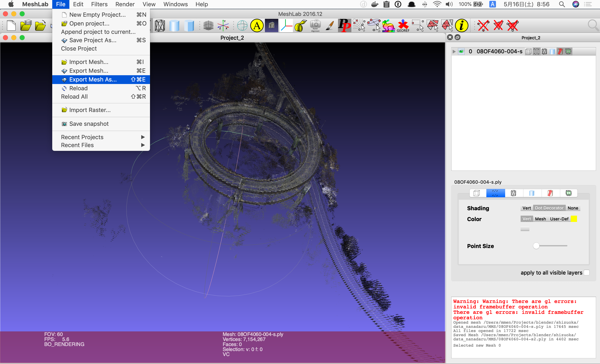Click the Import Mesh folder toolbar icon
The height and width of the screenshot is (364, 600).
[40, 25]
